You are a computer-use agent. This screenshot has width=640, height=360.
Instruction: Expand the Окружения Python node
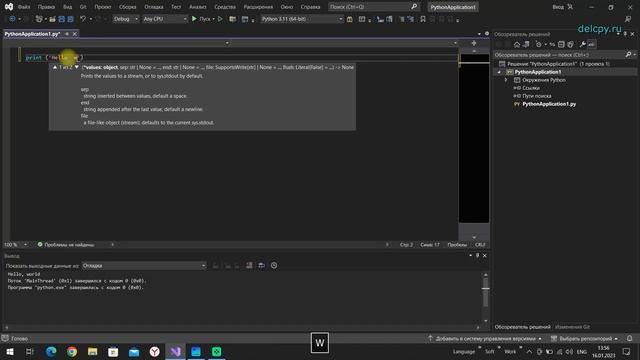(506, 80)
